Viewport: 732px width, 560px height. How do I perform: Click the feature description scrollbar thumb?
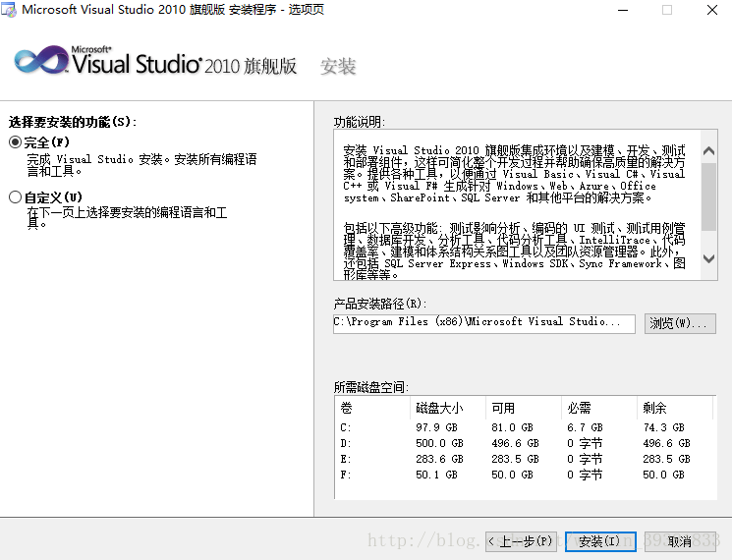708,196
